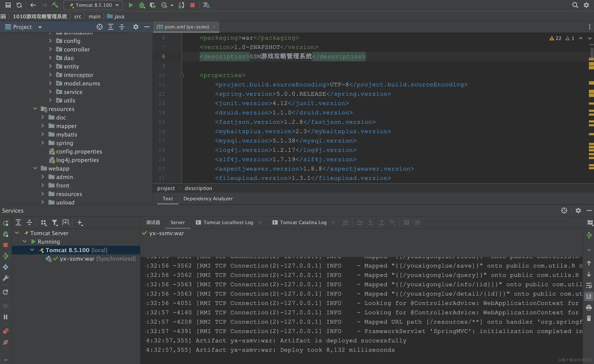The image size is (594, 364).
Task: Collapse the webapp folder
Action: pos(35,168)
